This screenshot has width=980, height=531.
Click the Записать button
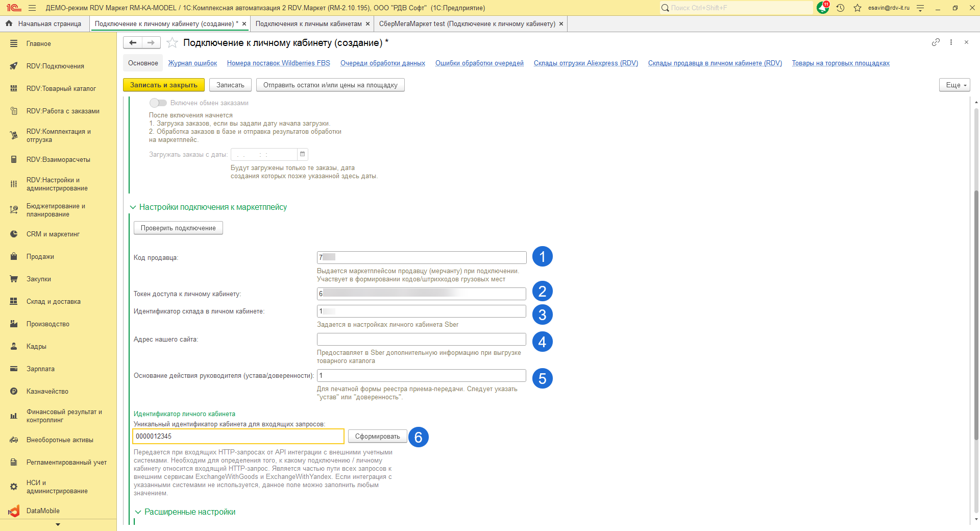tap(230, 85)
